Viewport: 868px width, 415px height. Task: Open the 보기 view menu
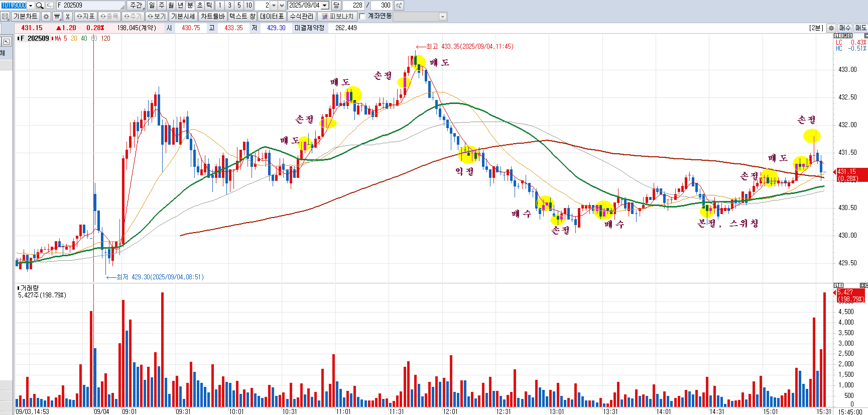tap(157, 17)
